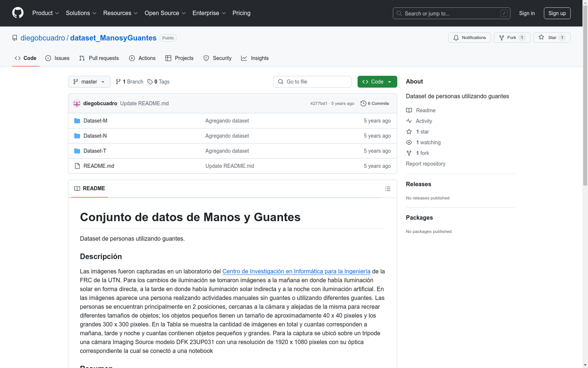Click the book icon next to Readme
This screenshot has width=588, height=368.
(x=409, y=110)
